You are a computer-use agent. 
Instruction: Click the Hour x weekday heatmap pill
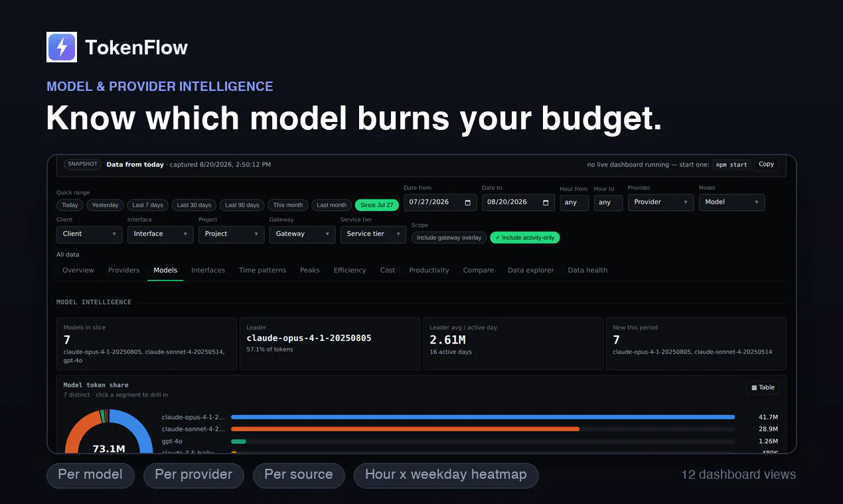[446, 475]
